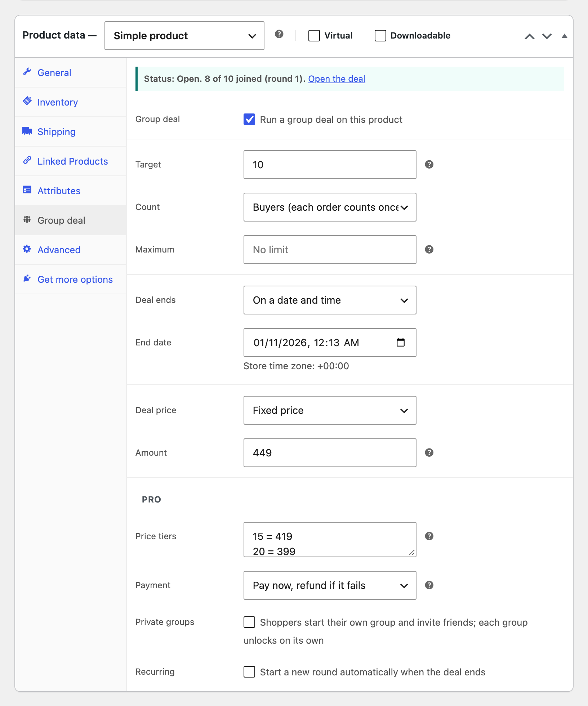Screen dimensions: 588x706
Task: Open the Simple product type dropdown
Action: tap(184, 36)
